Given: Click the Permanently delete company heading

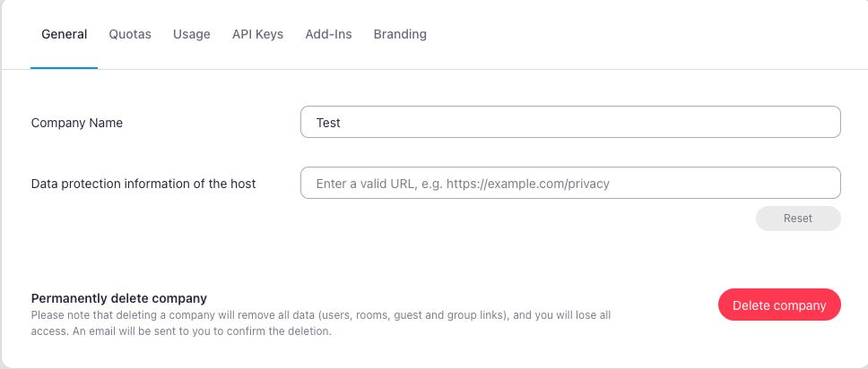Looking at the screenshot, I should point(119,298).
